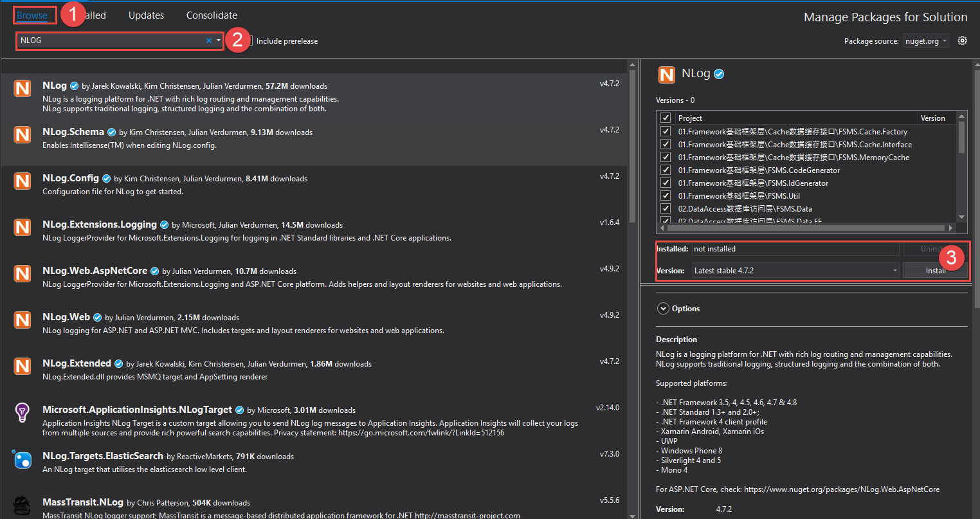
Task: Uncheck the FSMS.IdGenerator project checkbox
Action: pos(666,183)
